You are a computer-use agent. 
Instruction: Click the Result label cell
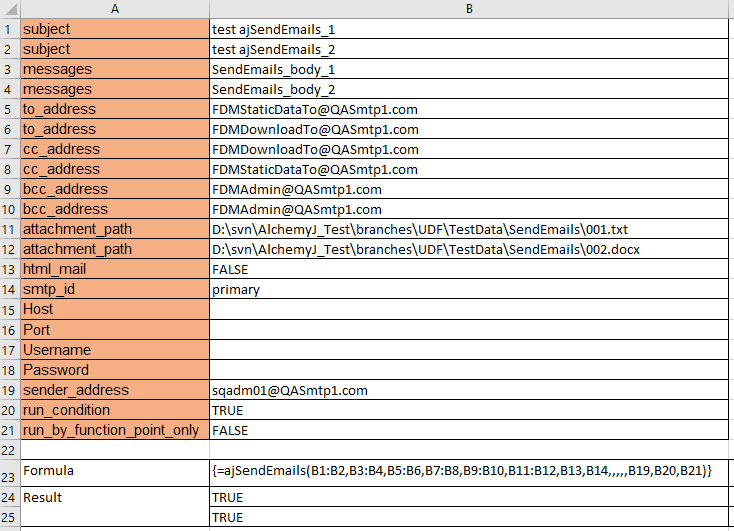pos(114,497)
